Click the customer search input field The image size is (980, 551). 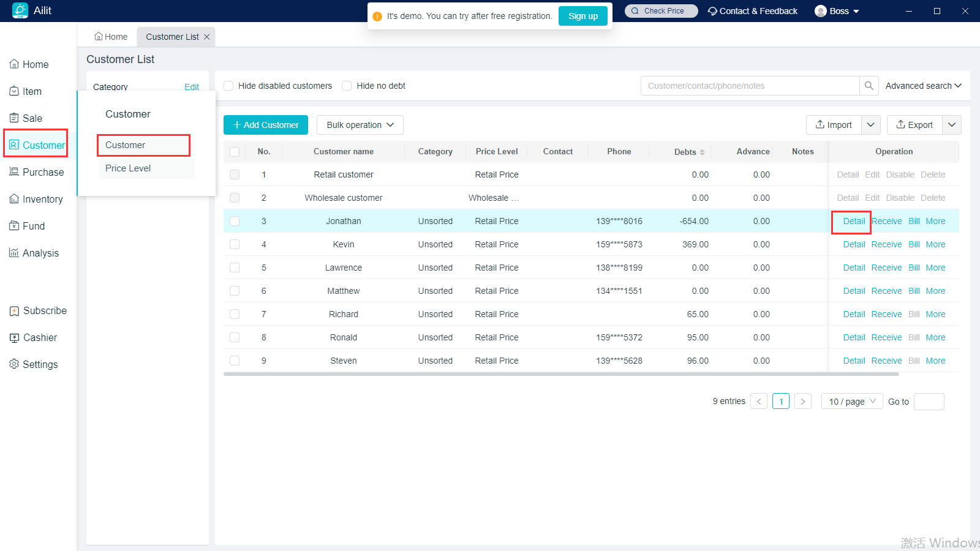point(750,86)
